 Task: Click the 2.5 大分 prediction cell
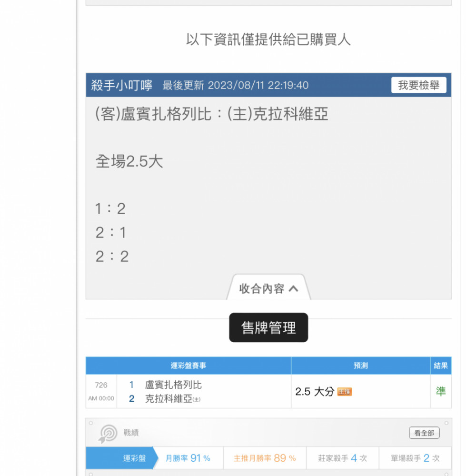coord(361,391)
